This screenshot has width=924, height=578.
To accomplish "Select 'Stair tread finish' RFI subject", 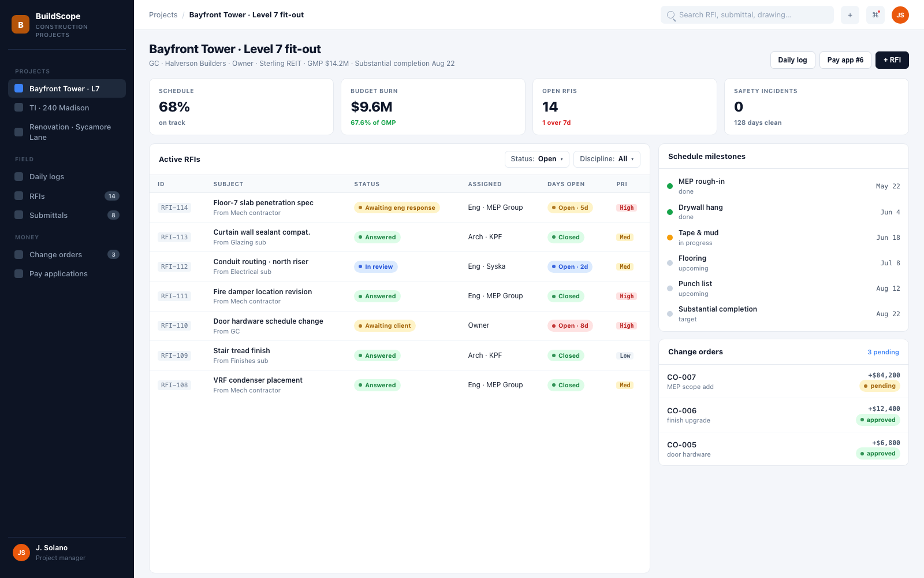I will point(241,351).
